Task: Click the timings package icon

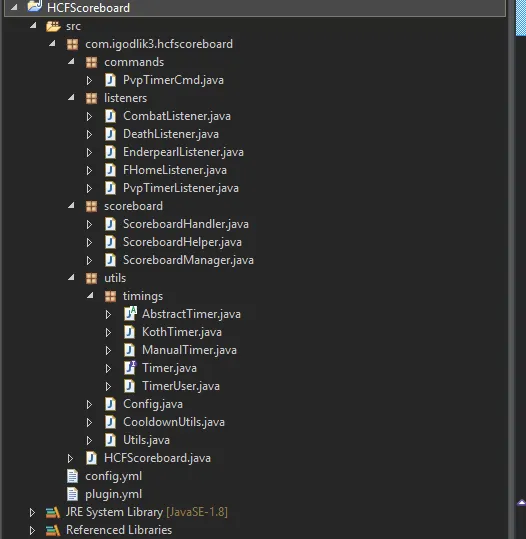Action: (110, 296)
